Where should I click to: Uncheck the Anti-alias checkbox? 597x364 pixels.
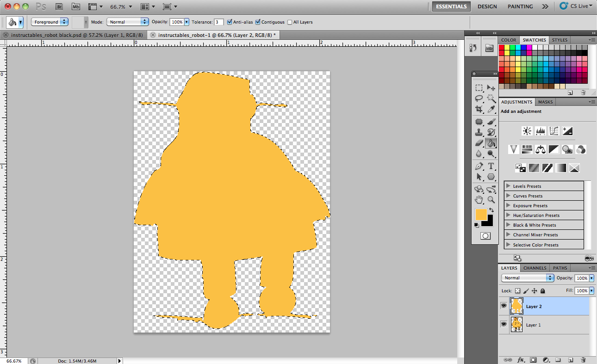click(x=230, y=22)
